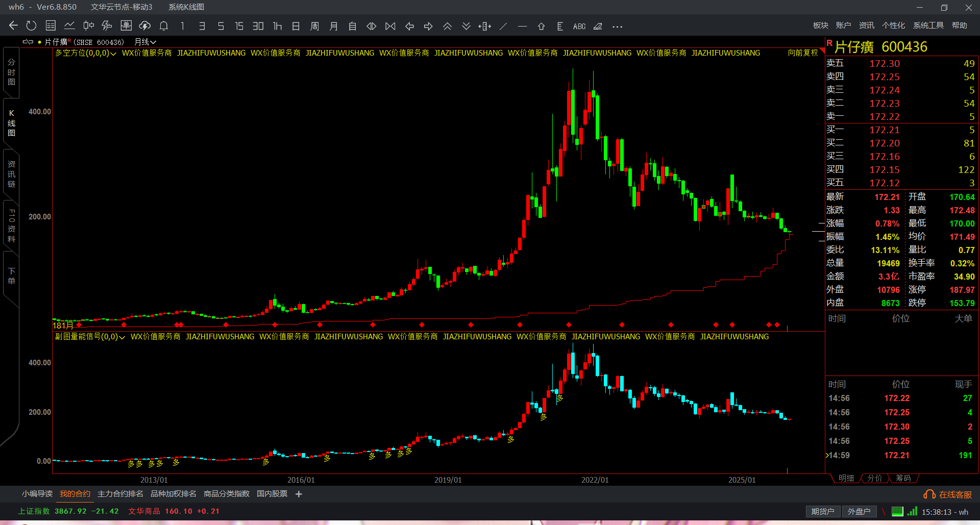Expand the 多空方位(0,0,0) indicator dropdown
The width and height of the screenshot is (980, 525).
pos(86,53)
